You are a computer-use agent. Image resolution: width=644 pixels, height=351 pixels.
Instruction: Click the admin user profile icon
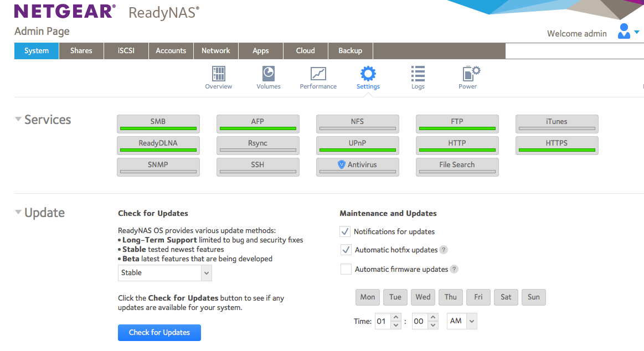(x=624, y=32)
